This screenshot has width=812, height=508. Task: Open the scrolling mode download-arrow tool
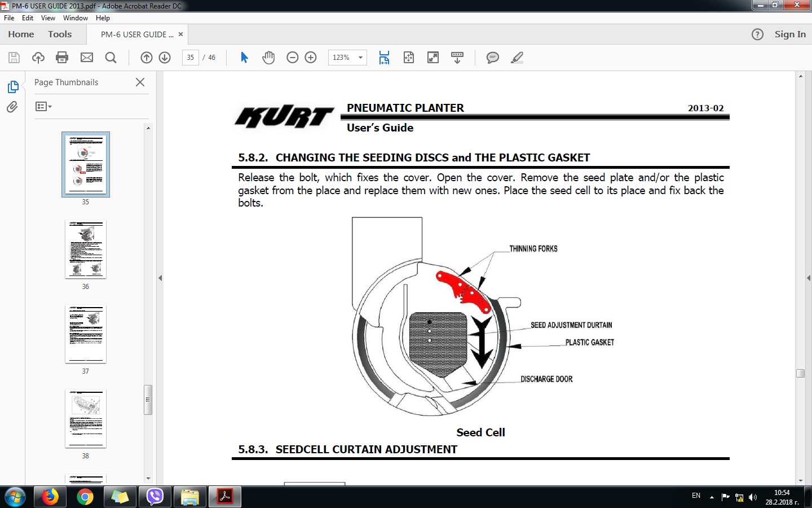pyautogui.click(x=457, y=58)
